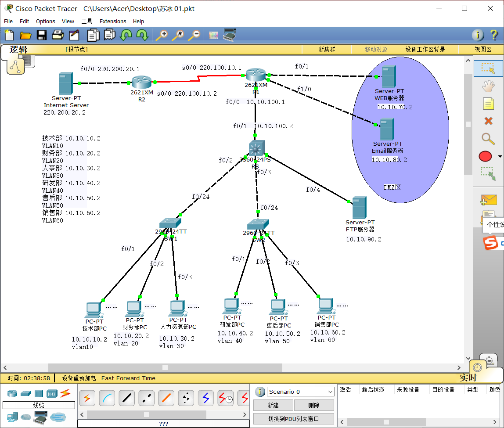The width and height of the screenshot is (504, 428).
Task: Choose the Add Simple PDU envelope tool
Action: coord(488,200)
